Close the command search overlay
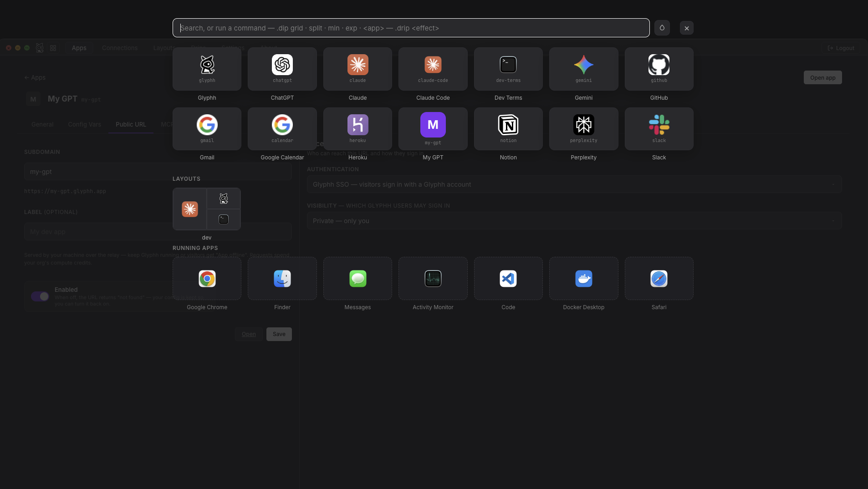 (687, 28)
